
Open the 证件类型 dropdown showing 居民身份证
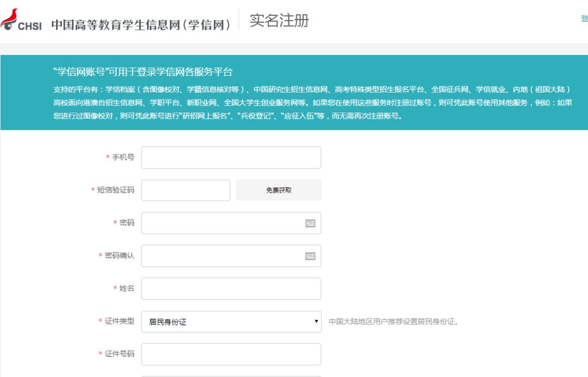click(231, 322)
